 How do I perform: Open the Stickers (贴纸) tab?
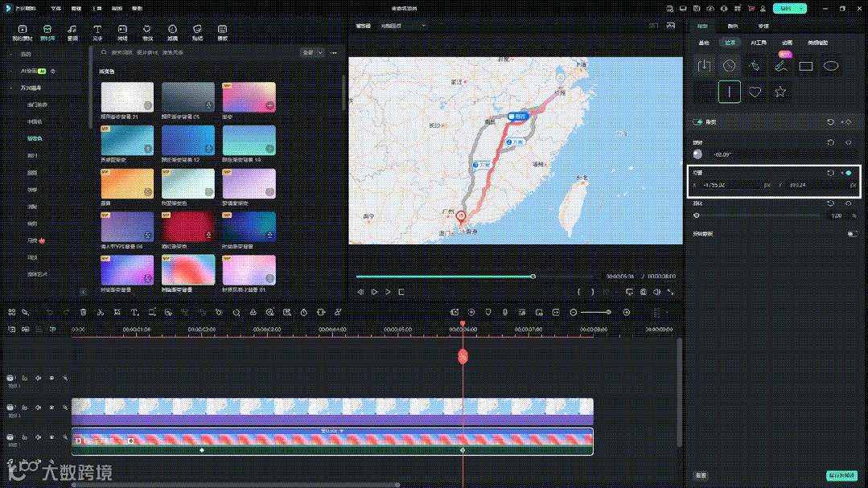tap(197, 33)
